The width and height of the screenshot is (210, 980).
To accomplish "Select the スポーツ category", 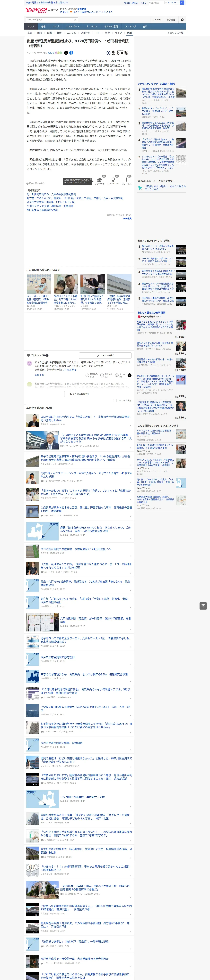I will point(86,33).
